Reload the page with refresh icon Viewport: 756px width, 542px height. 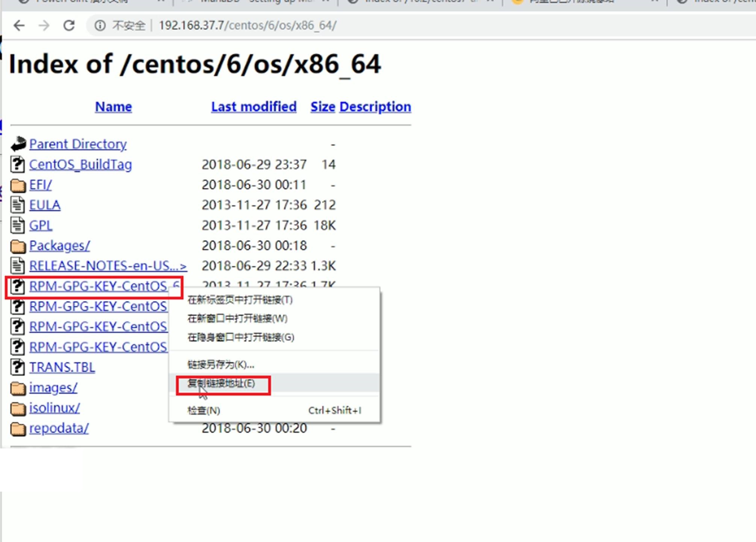(x=69, y=26)
